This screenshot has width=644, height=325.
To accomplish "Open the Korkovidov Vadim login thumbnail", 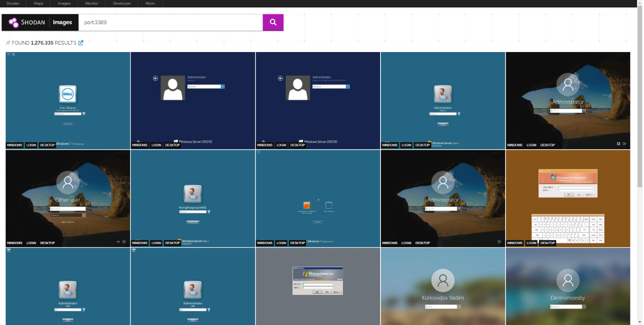I will pyautogui.click(x=443, y=286).
